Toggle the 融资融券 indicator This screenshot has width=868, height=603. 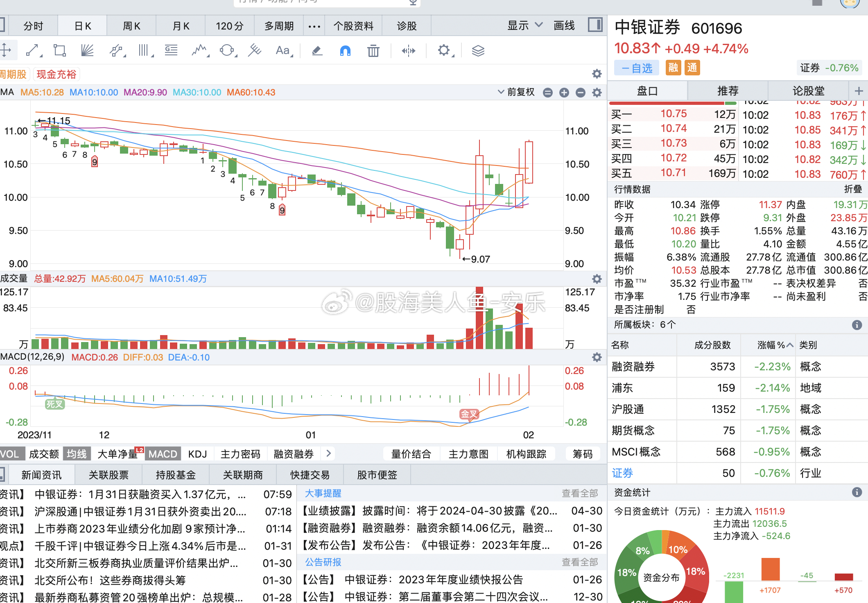(294, 454)
